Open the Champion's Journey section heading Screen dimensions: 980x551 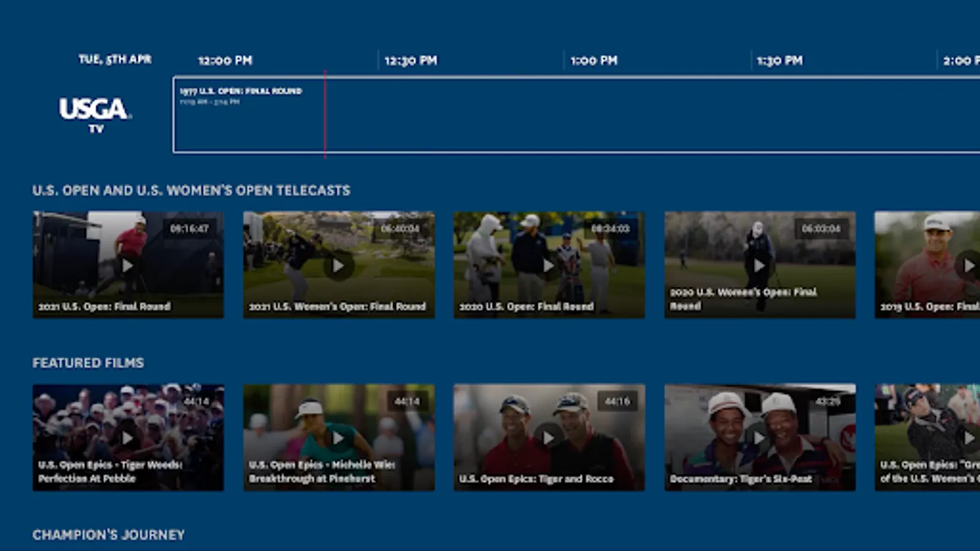click(x=108, y=535)
